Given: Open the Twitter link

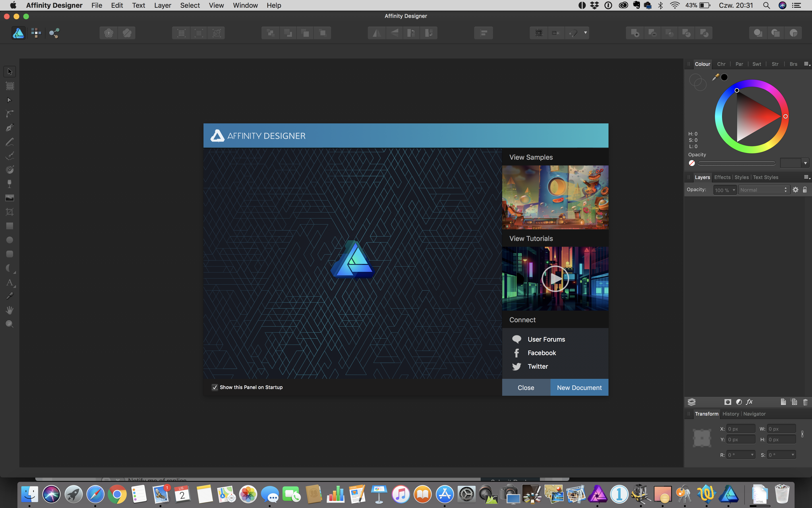Looking at the screenshot, I should pyautogui.click(x=537, y=366).
